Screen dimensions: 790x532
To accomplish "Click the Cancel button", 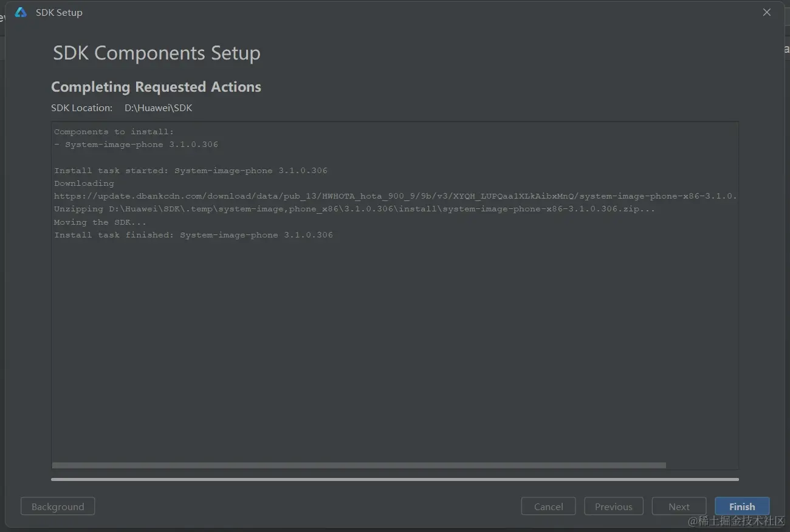I will (x=549, y=506).
